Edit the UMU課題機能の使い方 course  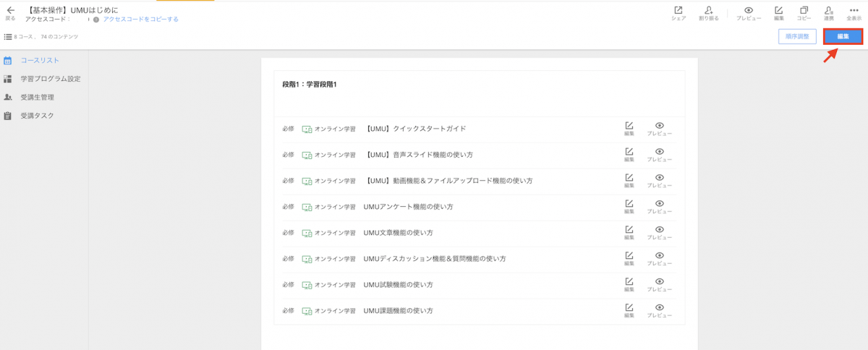[629, 311]
